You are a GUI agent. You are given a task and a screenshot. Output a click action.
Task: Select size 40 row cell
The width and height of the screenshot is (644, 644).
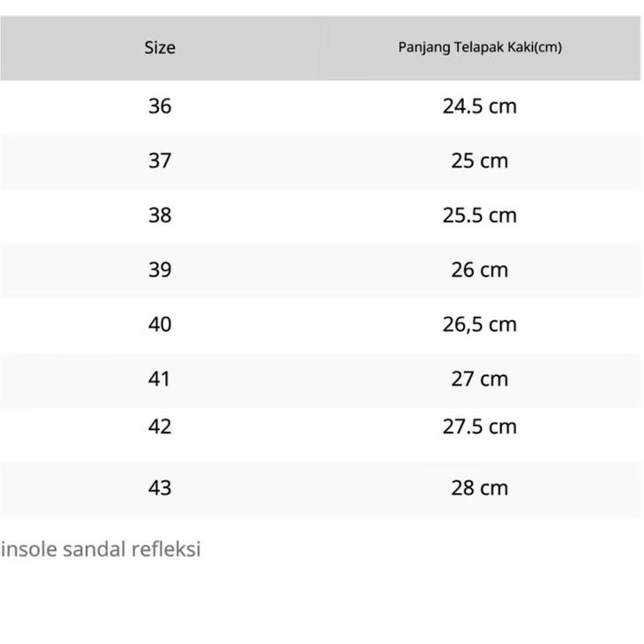(160, 325)
